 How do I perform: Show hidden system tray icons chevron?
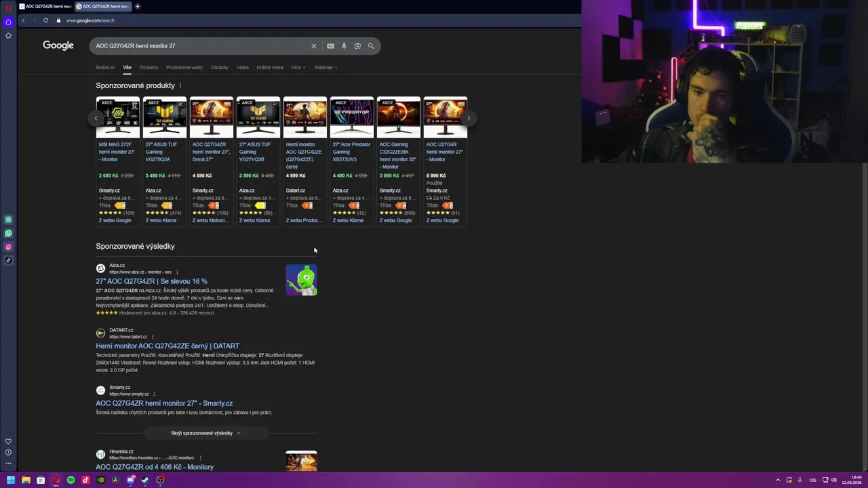point(778,480)
